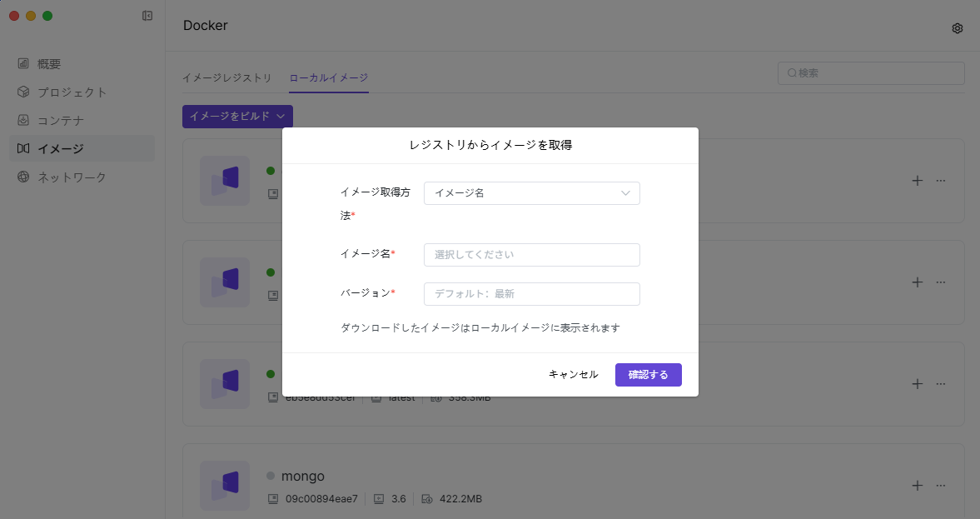Click the plus icon on mongo row
This screenshot has width=980, height=519.
917,486
